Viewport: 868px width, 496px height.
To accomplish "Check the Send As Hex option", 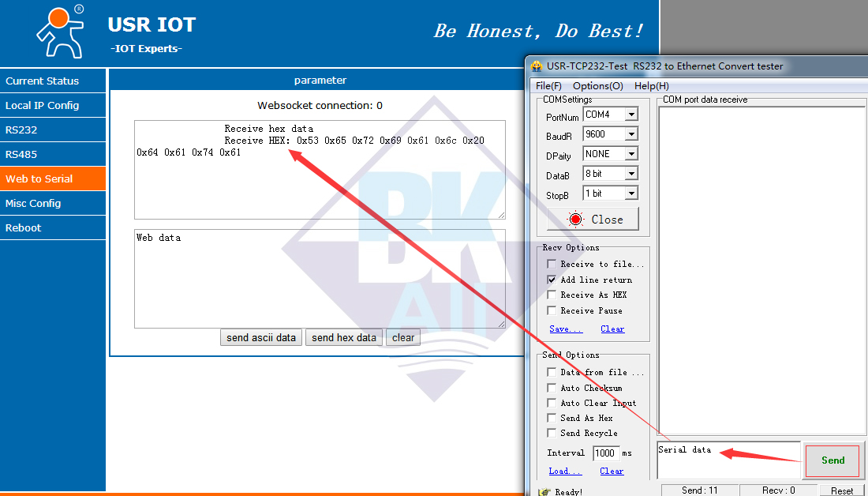I will point(552,418).
